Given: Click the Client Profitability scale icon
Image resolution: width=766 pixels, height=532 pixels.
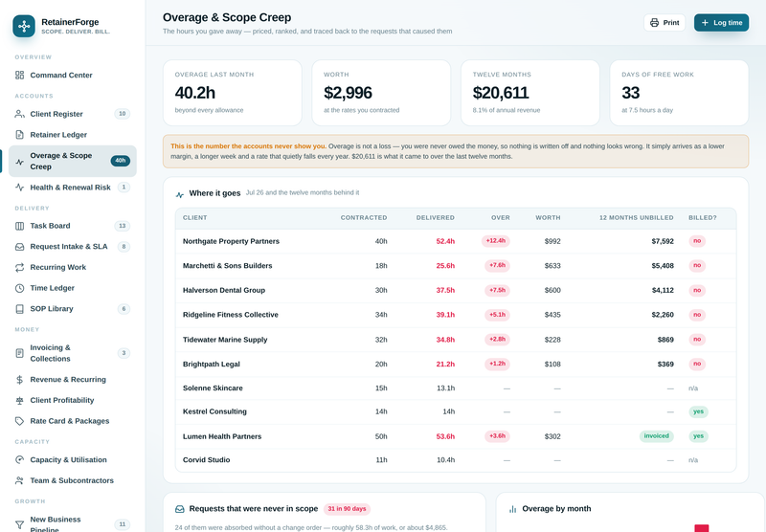Looking at the screenshot, I should point(19,400).
